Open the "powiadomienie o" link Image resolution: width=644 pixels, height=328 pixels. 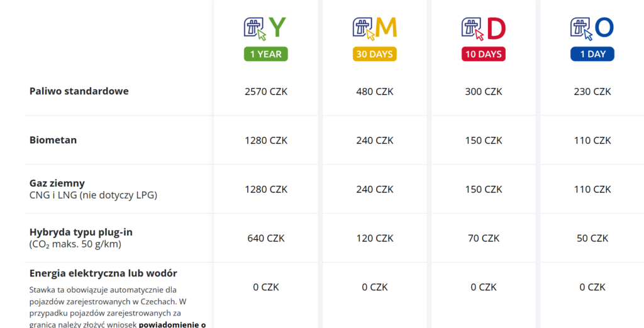coord(172,324)
